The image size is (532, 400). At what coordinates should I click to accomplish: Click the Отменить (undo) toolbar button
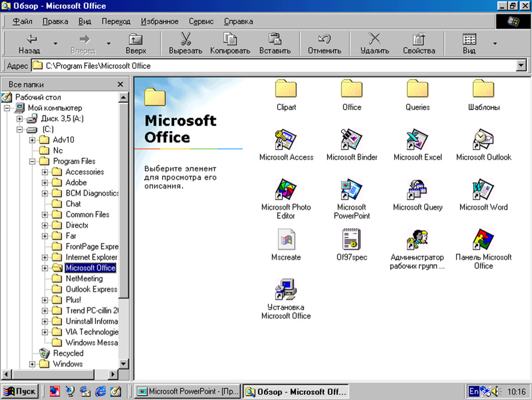[324, 44]
